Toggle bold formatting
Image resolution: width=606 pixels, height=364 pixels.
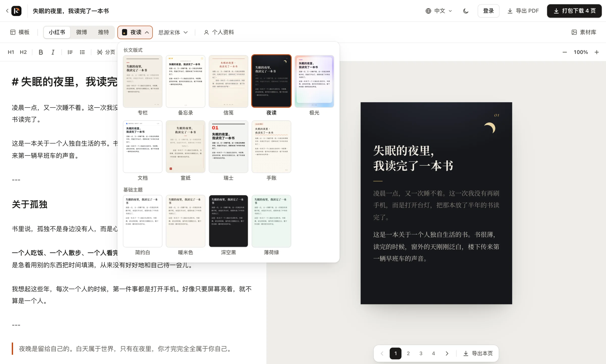tap(41, 52)
